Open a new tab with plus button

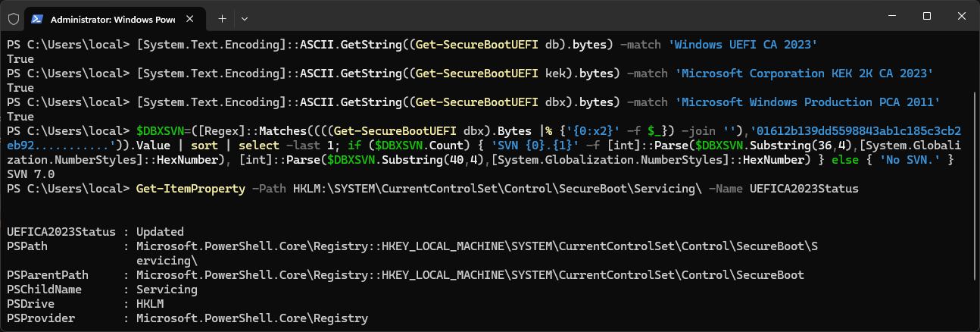[222, 17]
